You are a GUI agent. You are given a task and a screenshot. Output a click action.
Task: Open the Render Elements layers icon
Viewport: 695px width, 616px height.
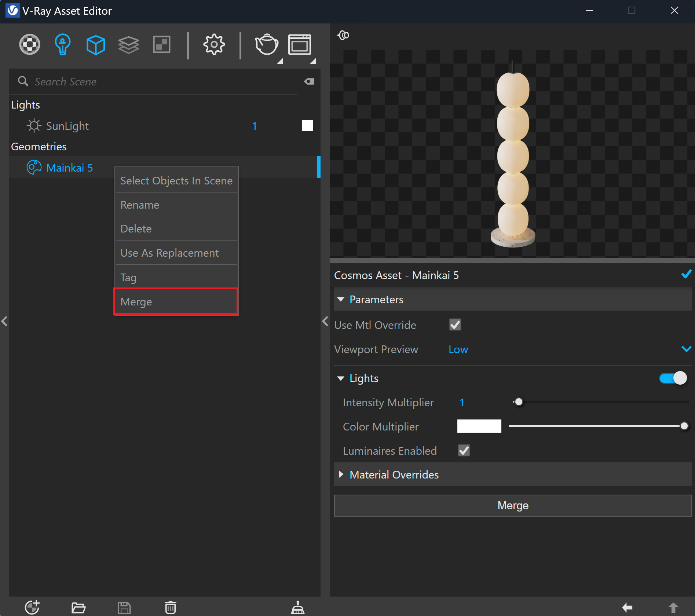[129, 45]
